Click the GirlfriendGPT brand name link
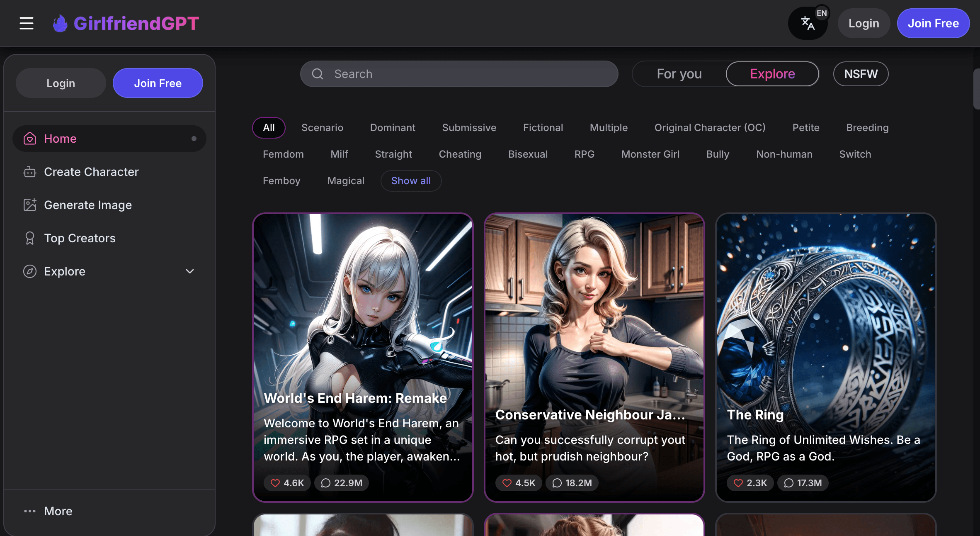Image resolution: width=980 pixels, height=536 pixels. click(x=136, y=23)
